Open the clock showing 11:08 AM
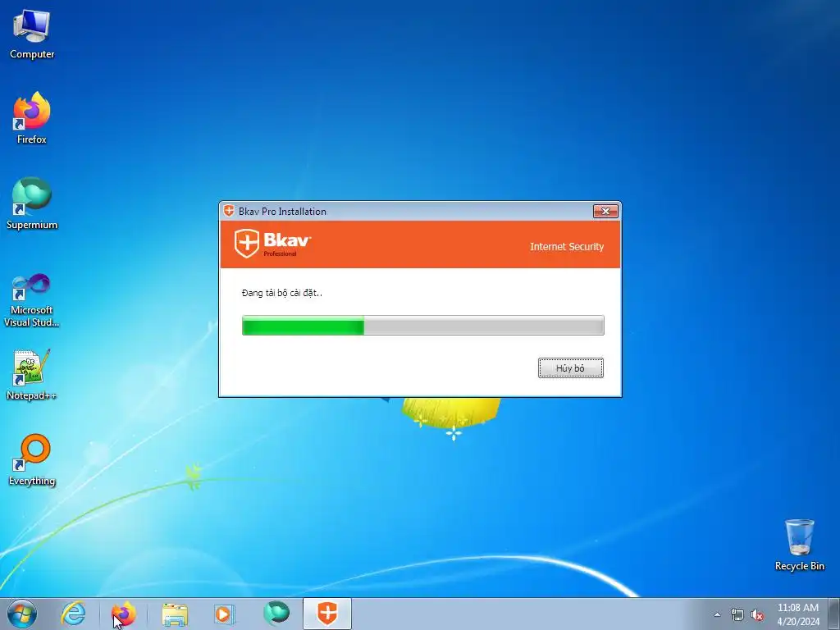The width and height of the screenshot is (840, 630). click(798, 614)
